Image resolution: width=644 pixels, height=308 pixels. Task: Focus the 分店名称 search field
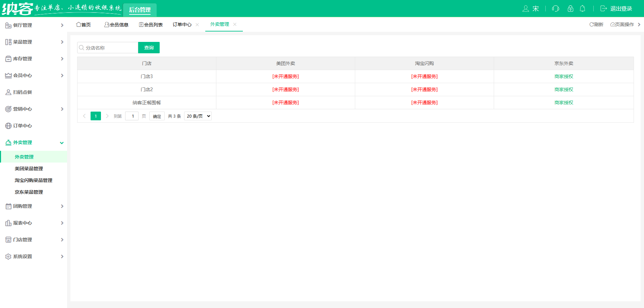[x=108, y=48]
